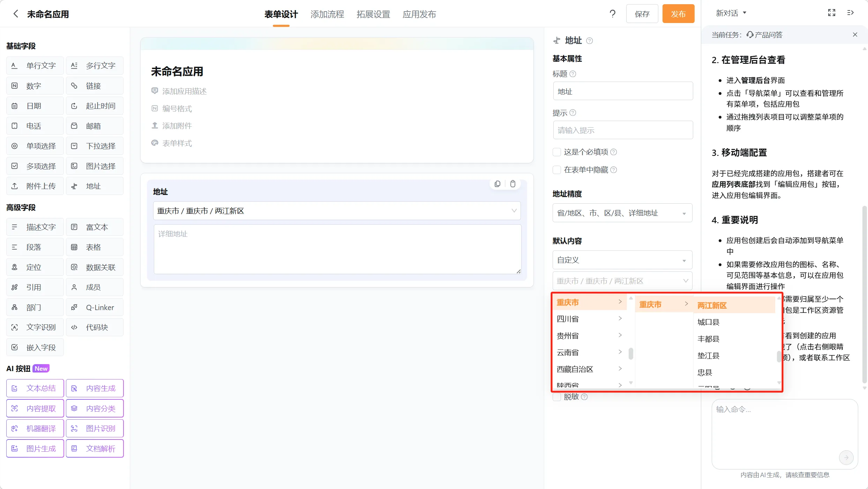The image size is (868, 489).
Task: Collapse the chat sidebar panel
Action: pyautogui.click(x=851, y=13)
